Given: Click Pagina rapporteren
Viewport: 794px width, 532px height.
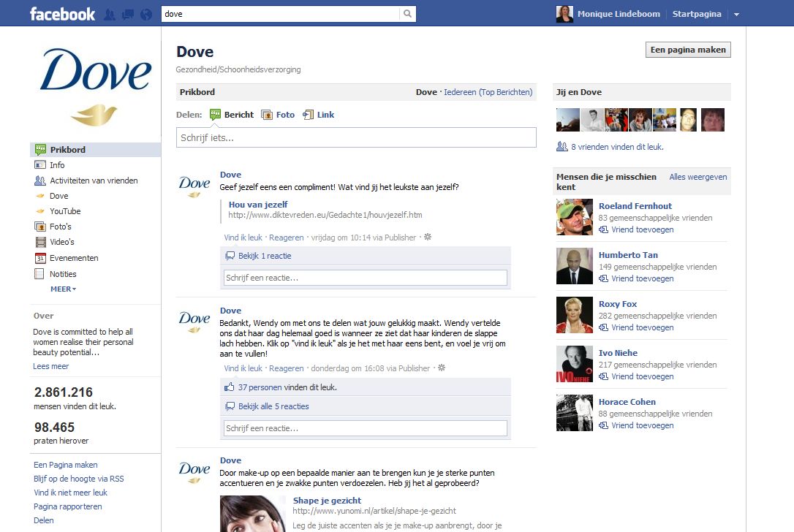Looking at the screenshot, I should tap(67, 506).
